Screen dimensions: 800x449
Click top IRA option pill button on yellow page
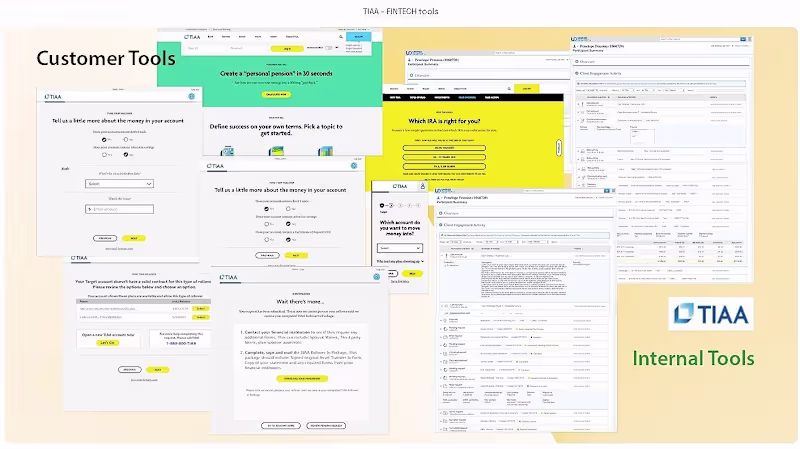444,148
